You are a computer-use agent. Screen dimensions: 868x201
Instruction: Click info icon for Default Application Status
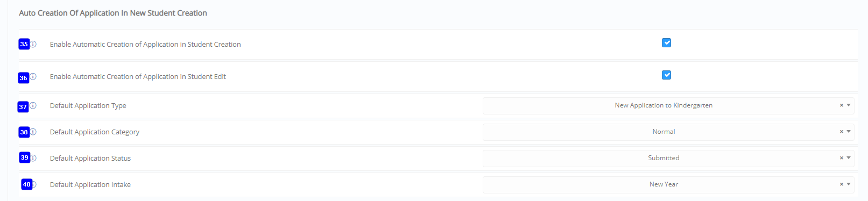33,158
